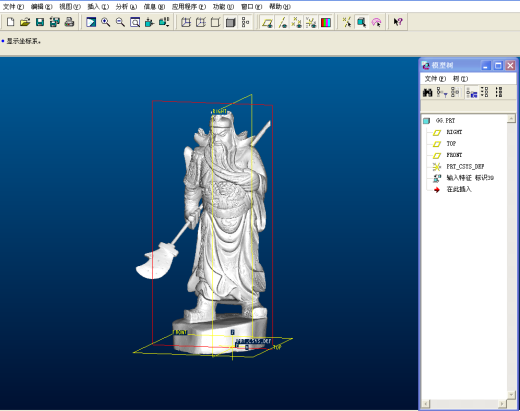This screenshot has height=411, width=520.
Task: Toggle datum axes display icon
Action: [x=283, y=22]
